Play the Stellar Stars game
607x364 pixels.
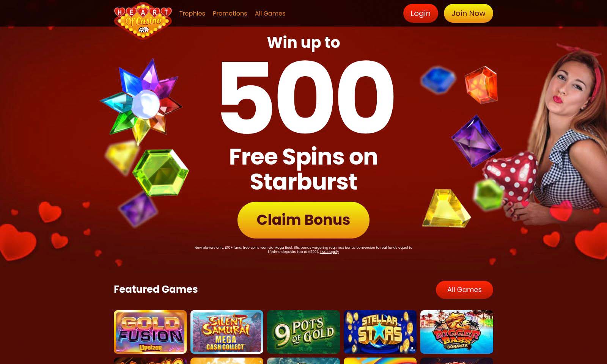[x=380, y=332]
